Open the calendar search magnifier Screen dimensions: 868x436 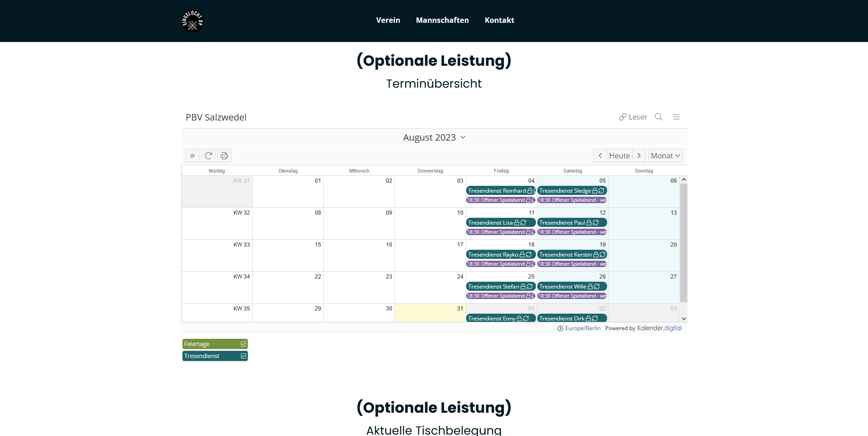pyautogui.click(x=658, y=117)
